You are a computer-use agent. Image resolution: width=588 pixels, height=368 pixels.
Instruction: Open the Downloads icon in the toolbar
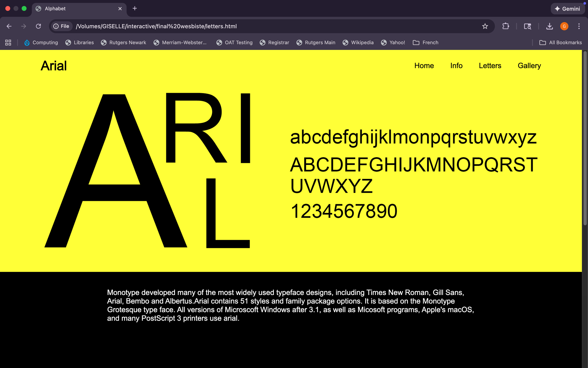549,26
